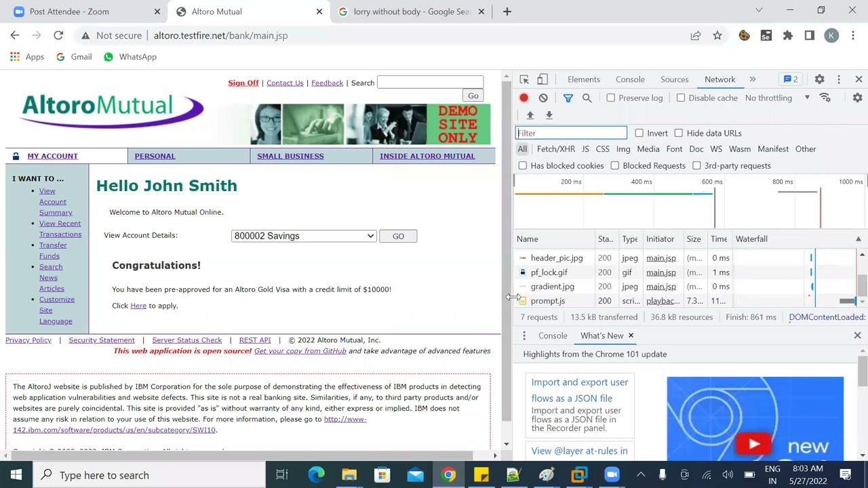This screenshot has height=488, width=868.
Task: Open the cookie extension icon
Action: pyautogui.click(x=745, y=35)
